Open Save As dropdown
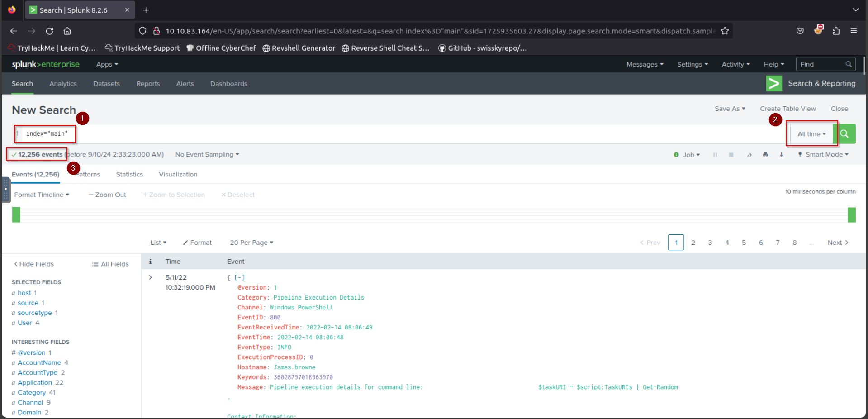868x419 pixels. [x=730, y=109]
